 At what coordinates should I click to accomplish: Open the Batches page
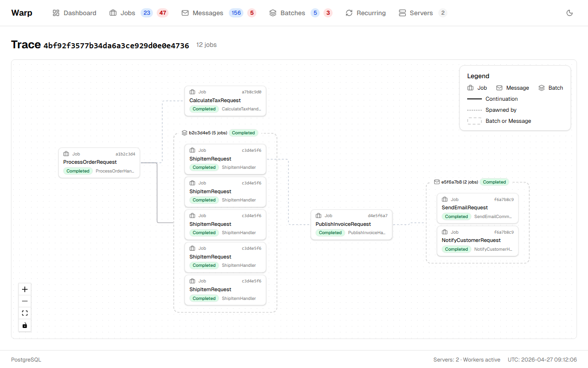(x=287, y=13)
